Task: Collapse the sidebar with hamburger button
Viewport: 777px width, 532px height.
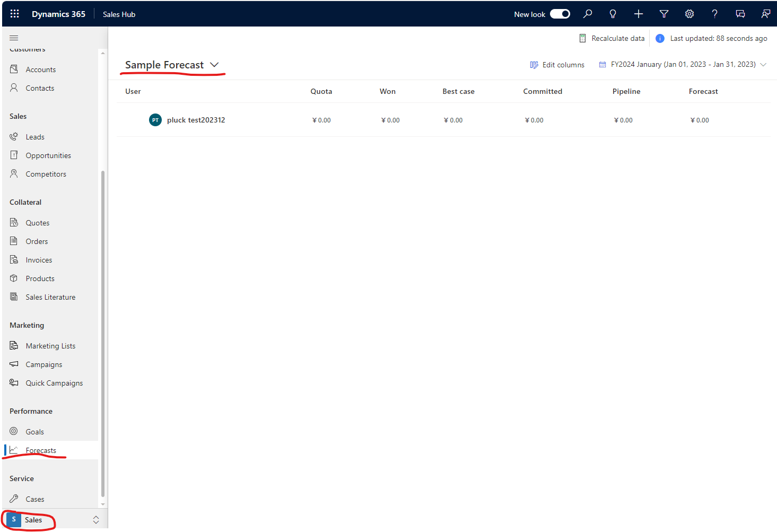Action: click(14, 38)
